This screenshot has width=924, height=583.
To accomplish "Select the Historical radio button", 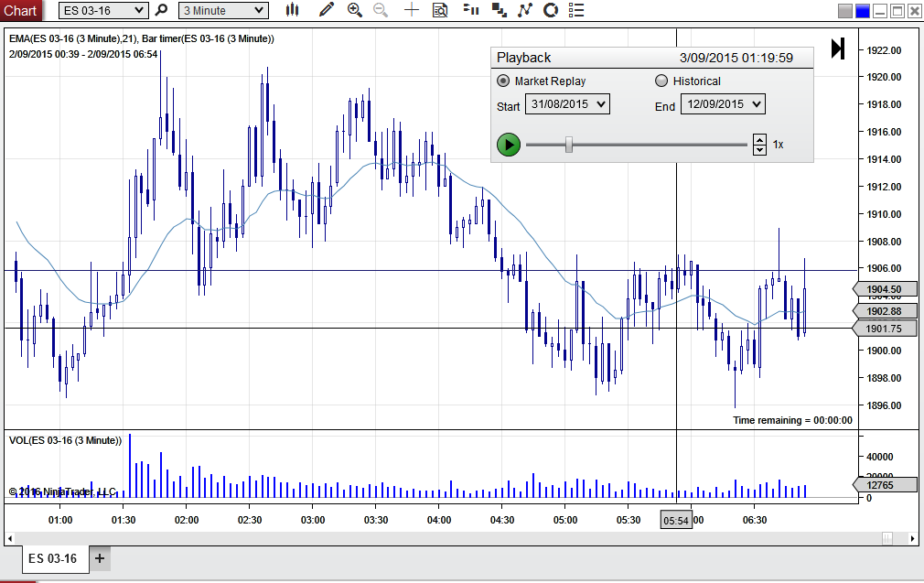I will 661,81.
